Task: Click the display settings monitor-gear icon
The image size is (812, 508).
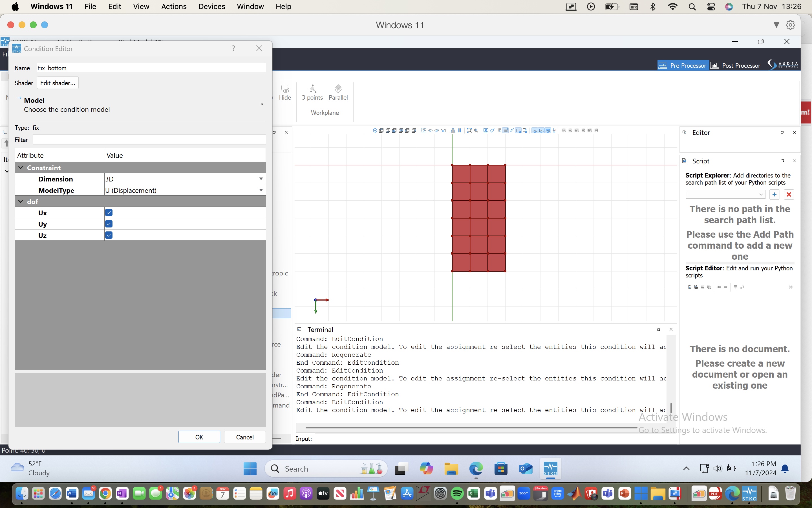Action: tap(486, 131)
